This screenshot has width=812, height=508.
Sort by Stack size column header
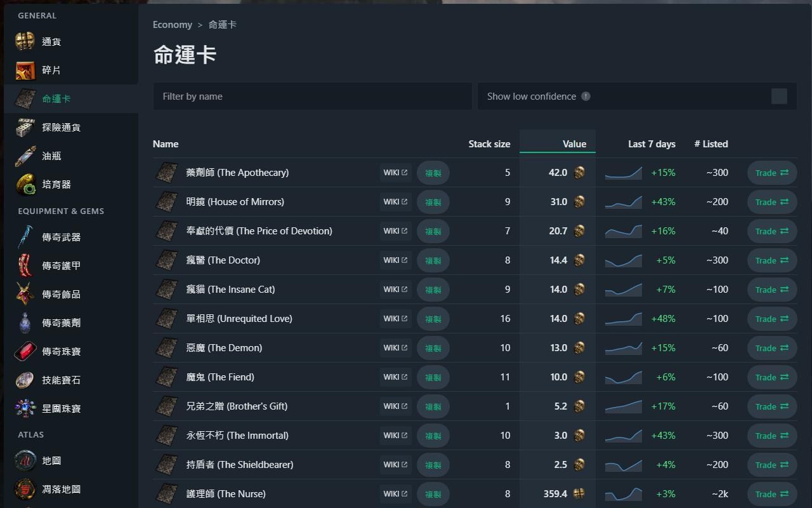(x=489, y=144)
